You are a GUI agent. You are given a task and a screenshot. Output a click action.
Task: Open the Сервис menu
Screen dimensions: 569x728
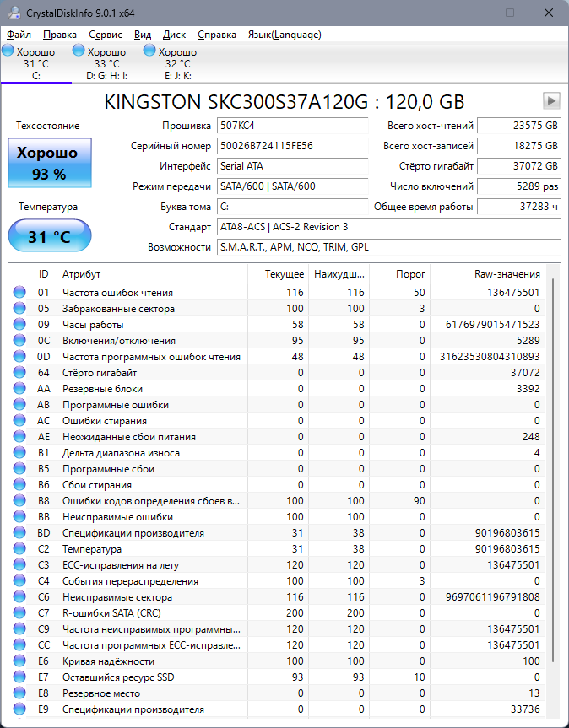tap(106, 35)
